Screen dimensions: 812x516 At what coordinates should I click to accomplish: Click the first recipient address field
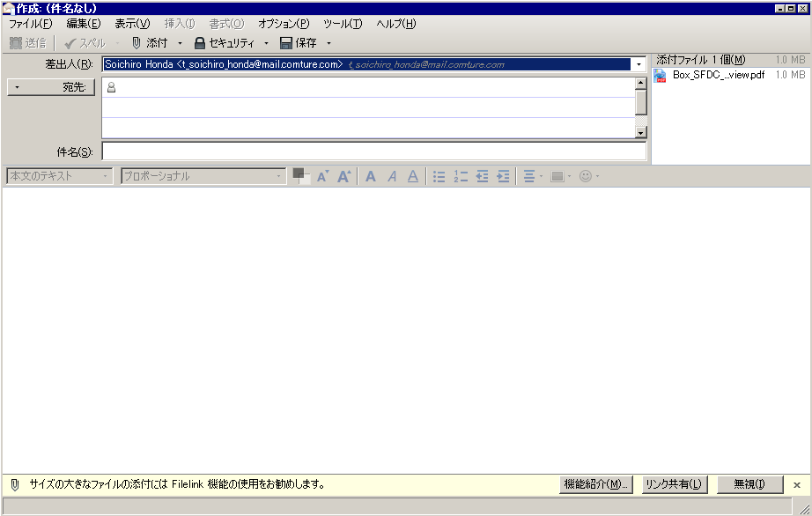coord(368,87)
